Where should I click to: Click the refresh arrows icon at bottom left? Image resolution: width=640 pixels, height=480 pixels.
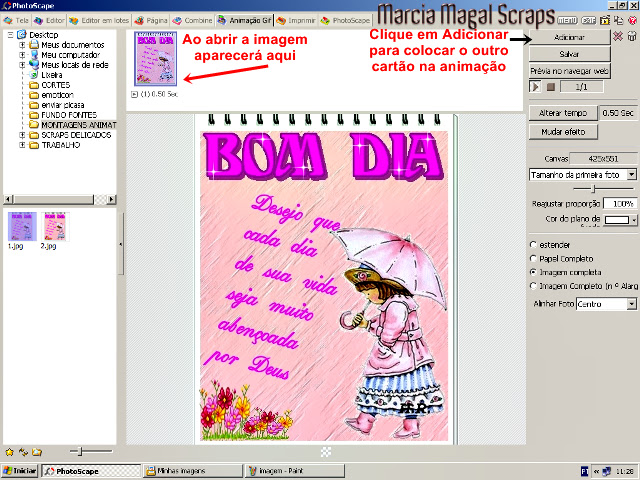(23, 452)
